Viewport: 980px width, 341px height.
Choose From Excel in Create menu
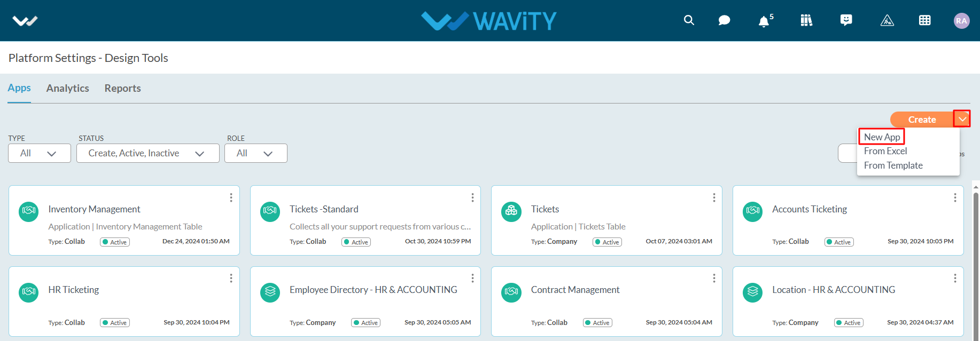885,151
